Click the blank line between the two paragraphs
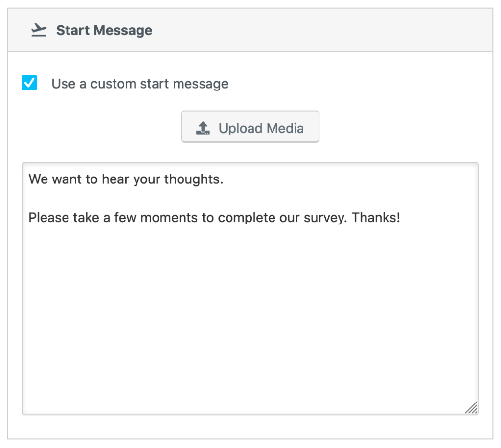 [x=147, y=198]
